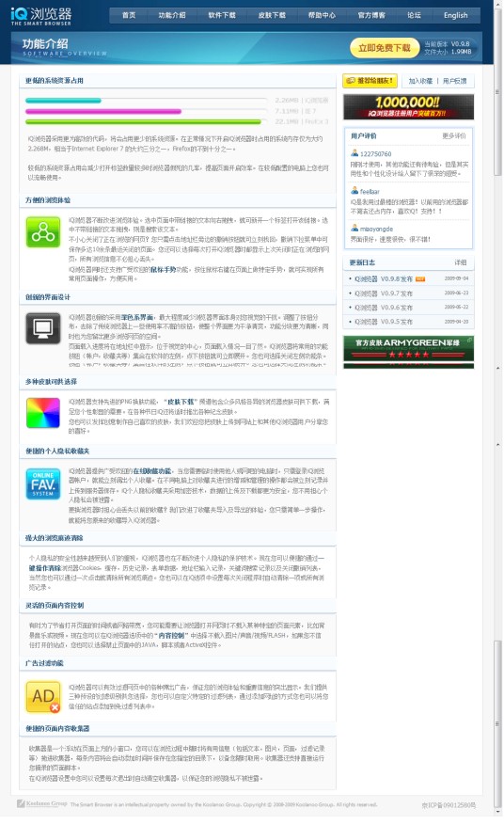Click username miaoyongde
Viewport: 504px width, 824px height.
376,230
